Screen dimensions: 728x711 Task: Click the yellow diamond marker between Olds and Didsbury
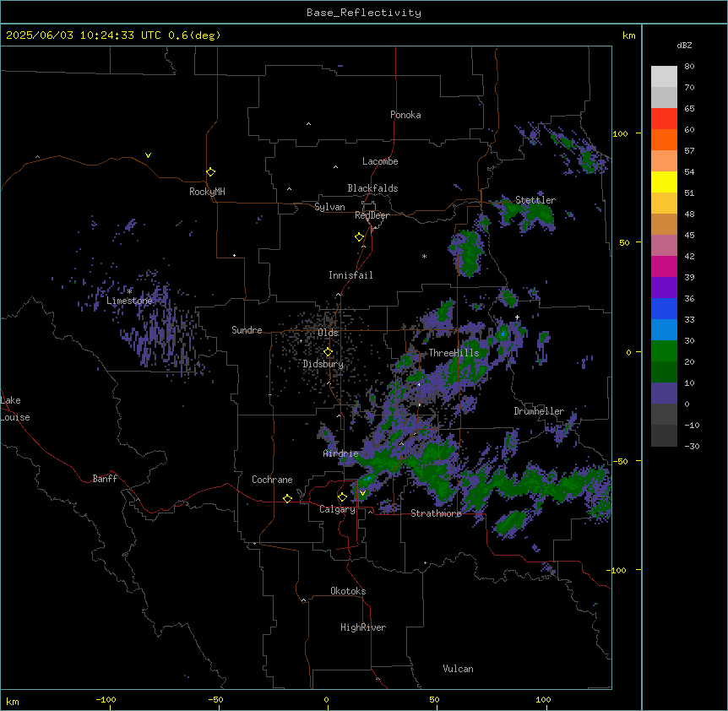(328, 352)
